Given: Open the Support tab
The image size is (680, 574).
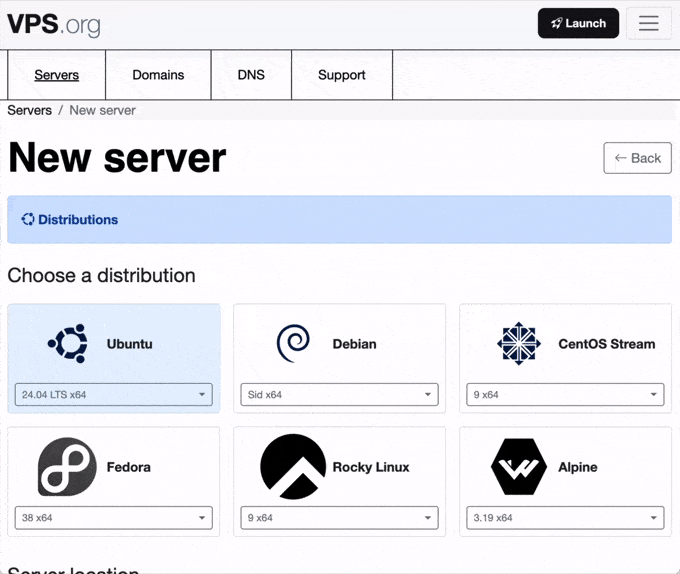Looking at the screenshot, I should point(342,75).
